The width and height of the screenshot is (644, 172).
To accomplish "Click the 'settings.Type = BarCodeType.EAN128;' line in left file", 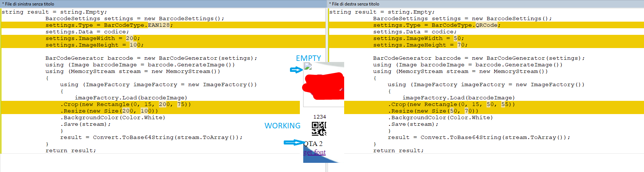I will point(109,25).
